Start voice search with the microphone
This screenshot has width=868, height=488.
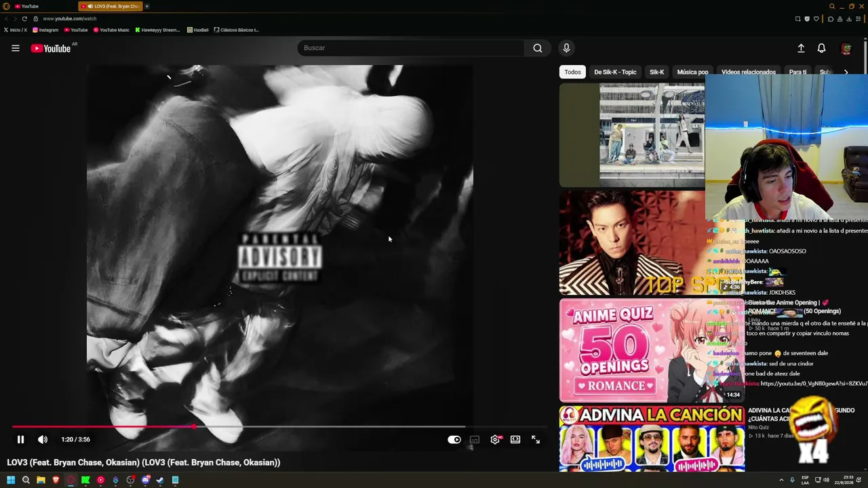(566, 48)
